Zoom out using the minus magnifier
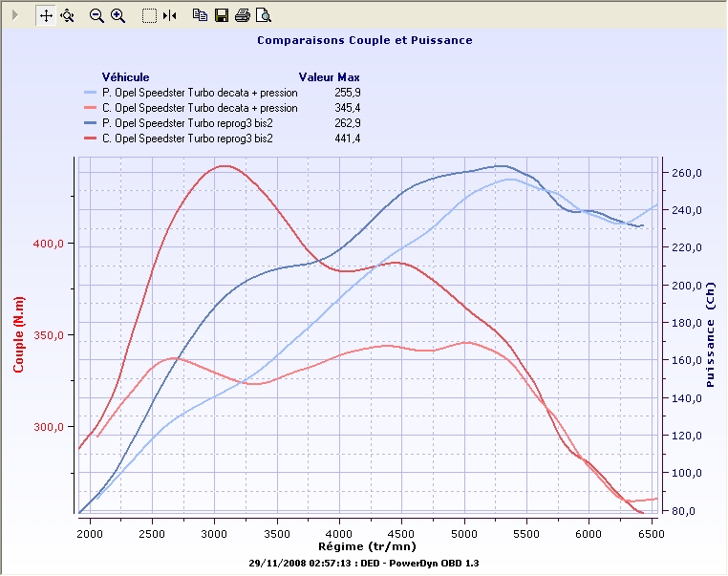The height and width of the screenshot is (576, 728). (96, 15)
